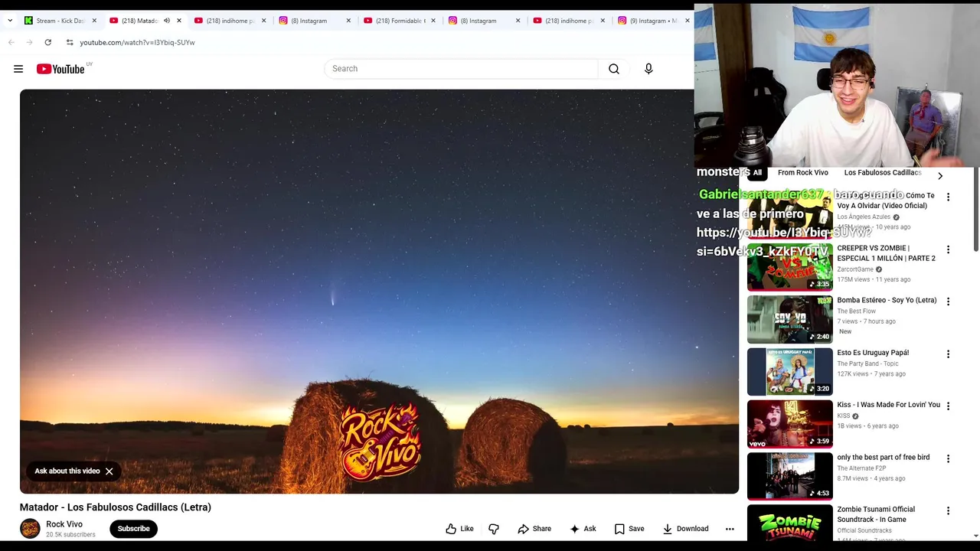Image resolution: width=980 pixels, height=551 pixels.
Task: Open options menu for CREEPER VS ZOMBIE
Action: [x=948, y=249]
